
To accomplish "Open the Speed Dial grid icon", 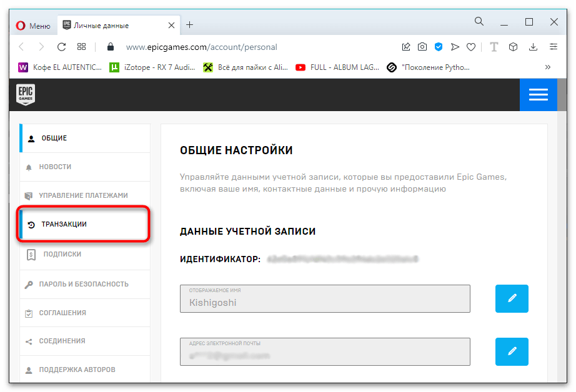I will click(x=82, y=47).
